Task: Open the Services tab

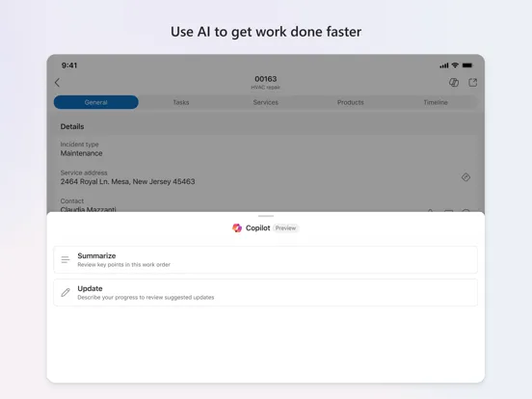Action: 266,102
